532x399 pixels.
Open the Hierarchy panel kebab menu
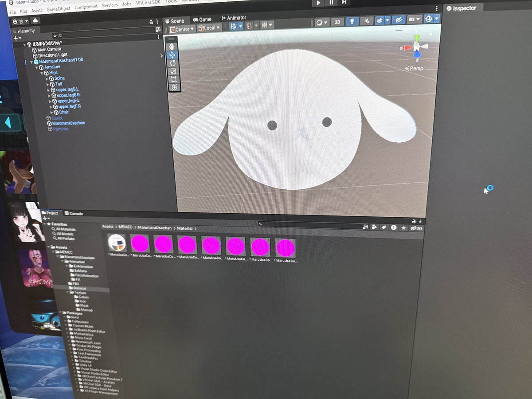click(157, 21)
